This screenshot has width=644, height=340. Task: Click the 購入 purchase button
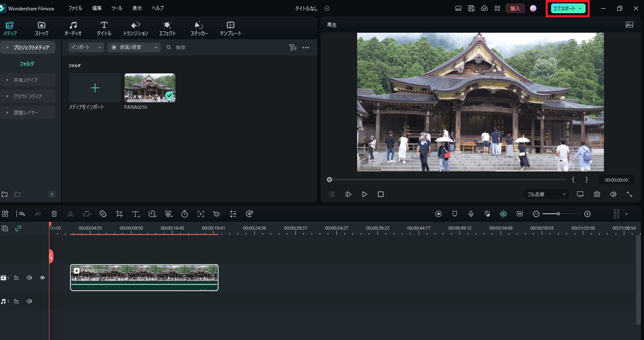(x=515, y=8)
